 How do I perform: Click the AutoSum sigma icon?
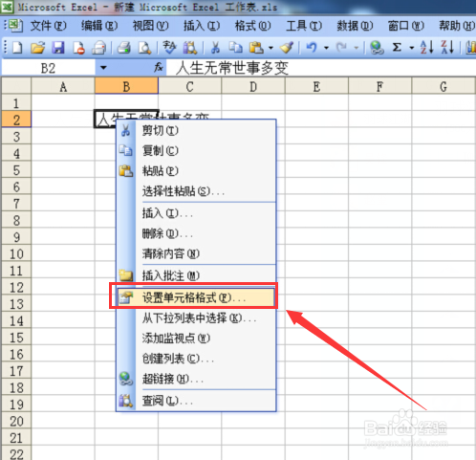397,48
